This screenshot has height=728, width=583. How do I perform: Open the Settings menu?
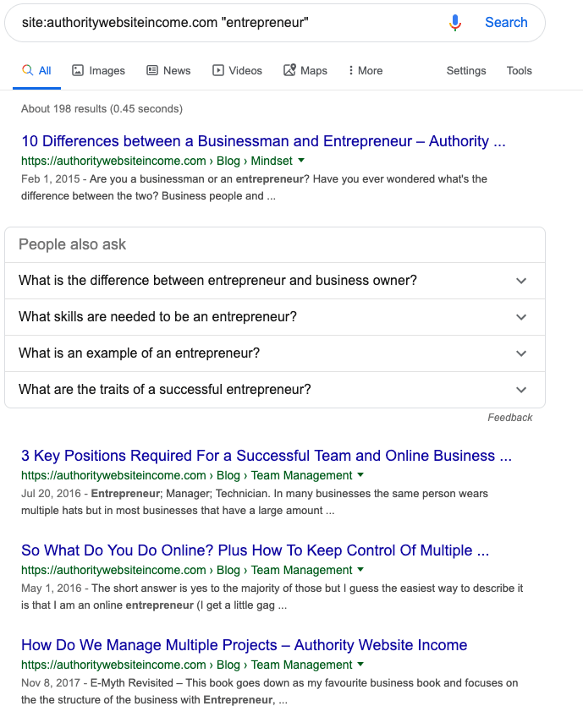coord(466,70)
